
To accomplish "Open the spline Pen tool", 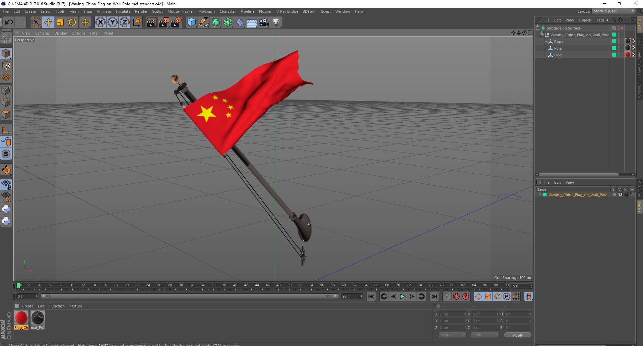I will tap(204, 22).
